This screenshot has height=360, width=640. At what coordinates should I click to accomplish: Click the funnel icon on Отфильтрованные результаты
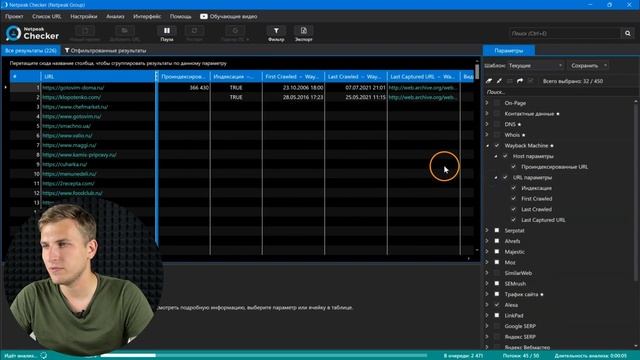67,51
